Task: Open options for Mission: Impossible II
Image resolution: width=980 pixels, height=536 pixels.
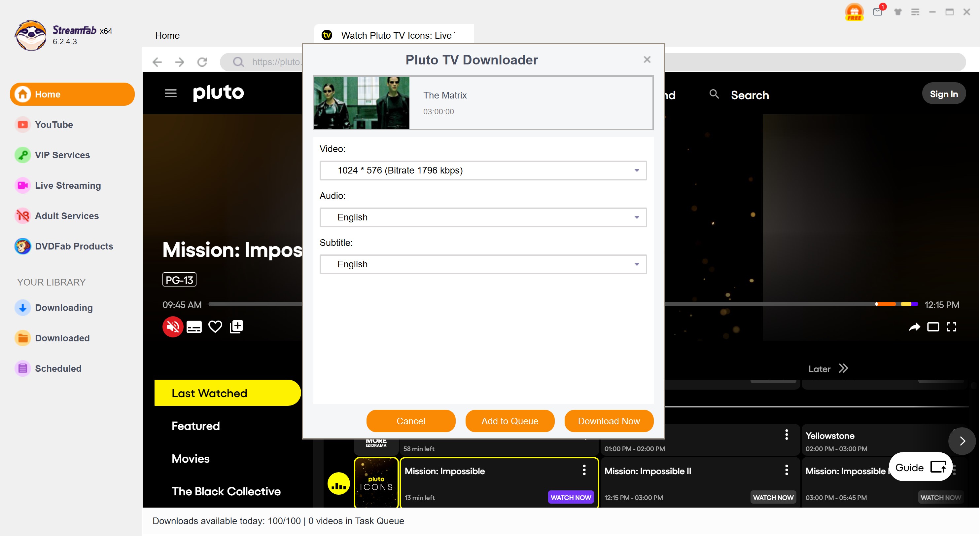Action: 787,470
